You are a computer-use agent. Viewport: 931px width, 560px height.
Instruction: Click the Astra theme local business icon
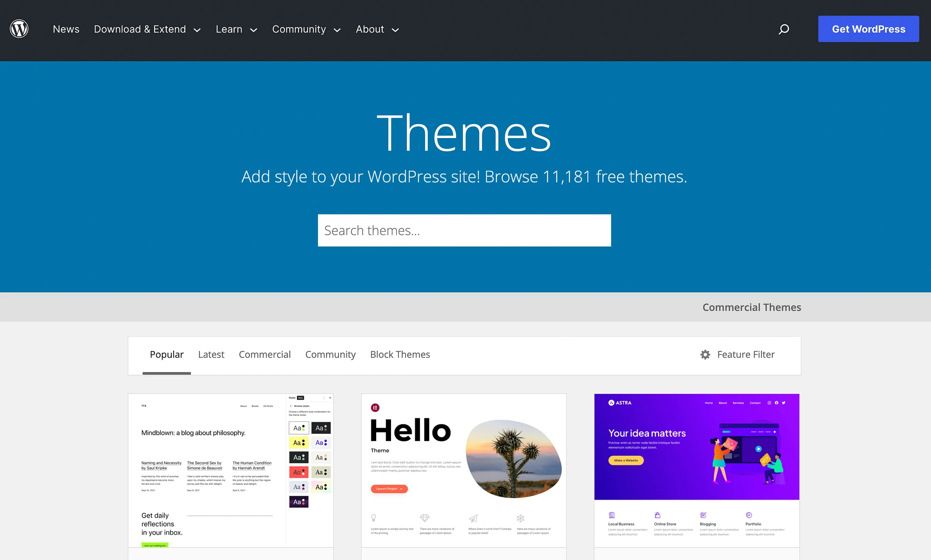[x=613, y=513]
